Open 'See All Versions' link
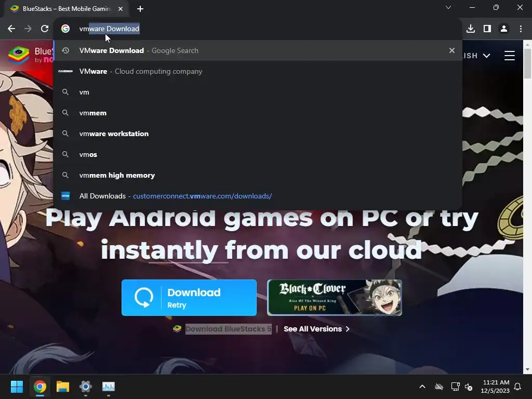532x399 pixels. coord(316,329)
